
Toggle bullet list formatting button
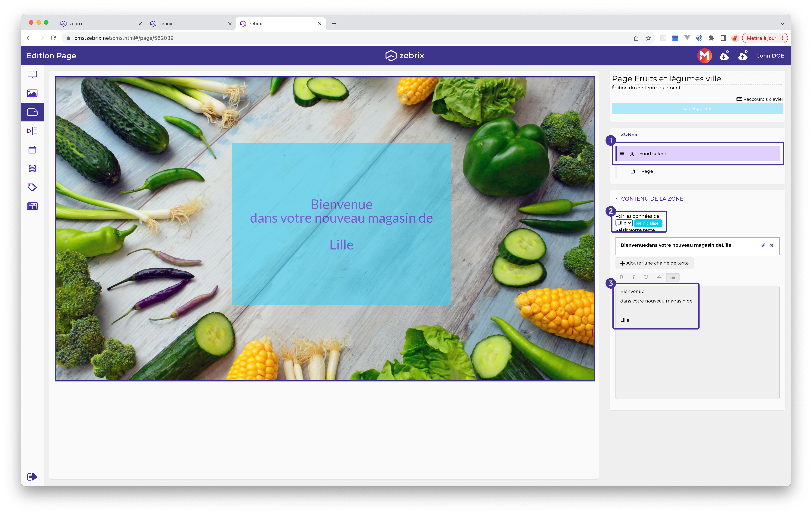(672, 277)
